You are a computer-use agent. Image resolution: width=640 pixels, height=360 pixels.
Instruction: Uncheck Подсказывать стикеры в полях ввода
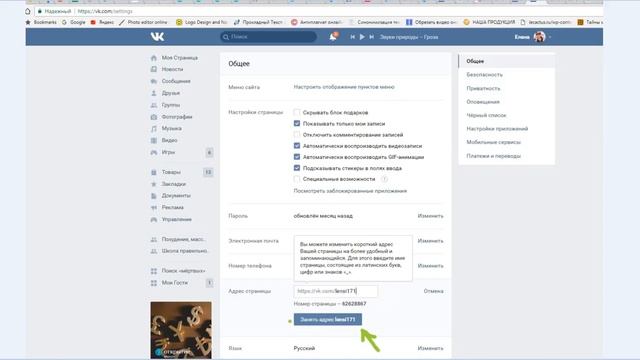(x=297, y=168)
